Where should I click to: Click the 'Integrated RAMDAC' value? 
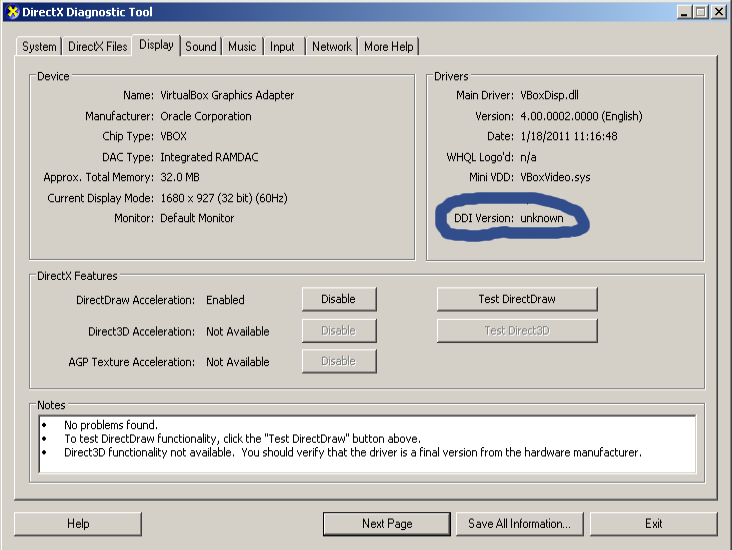pyautogui.click(x=209, y=157)
